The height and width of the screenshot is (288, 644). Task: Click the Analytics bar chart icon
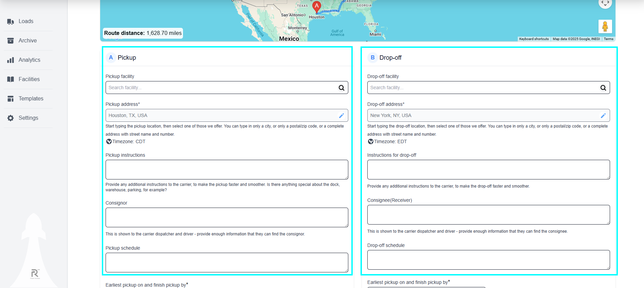tap(11, 60)
